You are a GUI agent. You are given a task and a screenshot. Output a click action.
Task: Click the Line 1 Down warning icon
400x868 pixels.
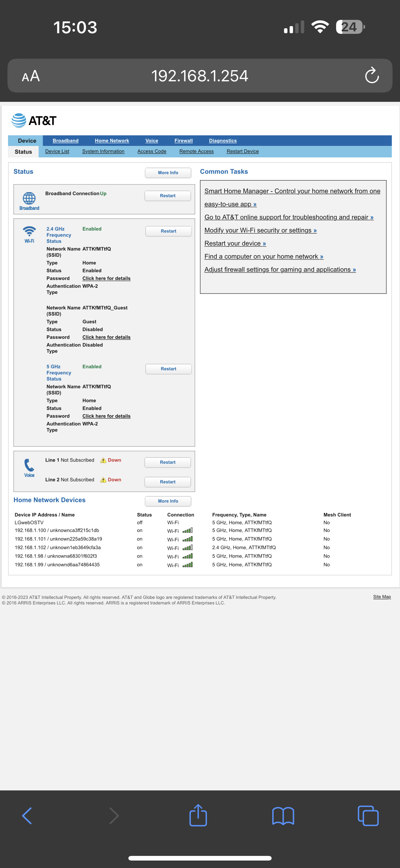[x=103, y=460]
